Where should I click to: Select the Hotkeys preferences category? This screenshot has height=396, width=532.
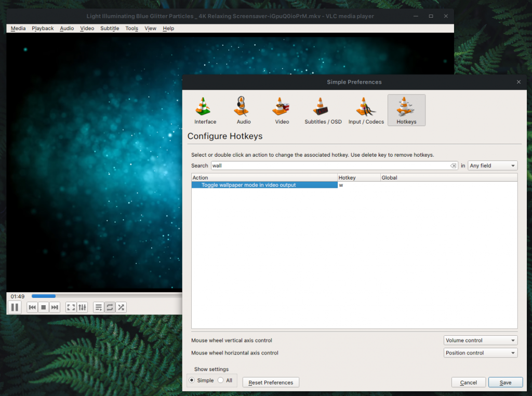(406, 111)
